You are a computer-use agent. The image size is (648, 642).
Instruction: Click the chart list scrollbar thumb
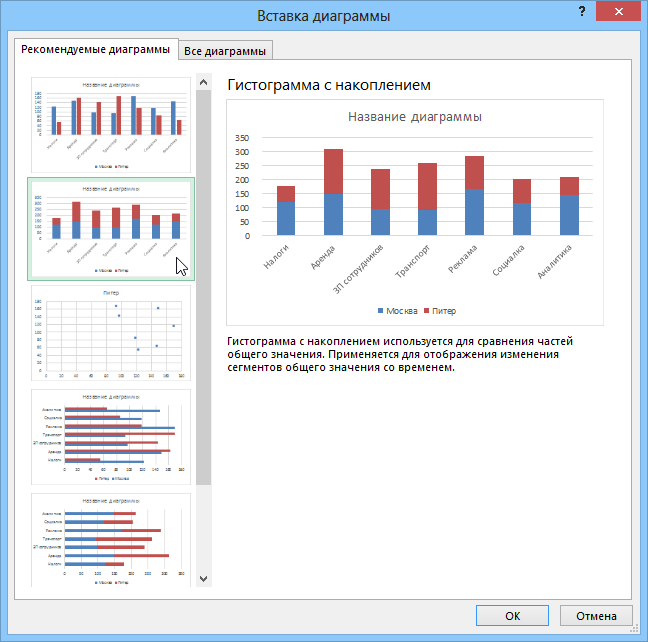(x=203, y=287)
